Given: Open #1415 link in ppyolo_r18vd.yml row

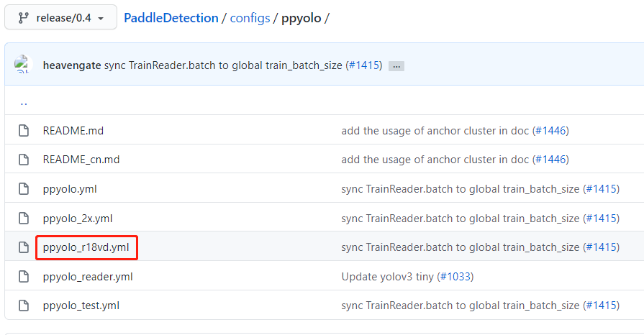Looking at the screenshot, I should [602, 247].
